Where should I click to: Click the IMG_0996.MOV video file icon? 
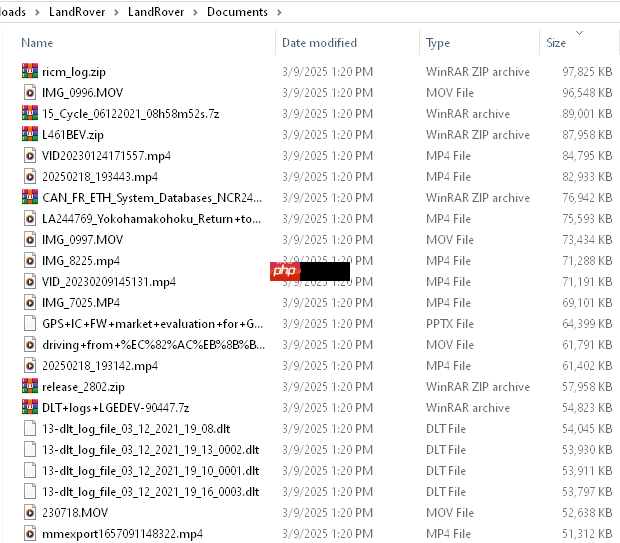[29, 93]
